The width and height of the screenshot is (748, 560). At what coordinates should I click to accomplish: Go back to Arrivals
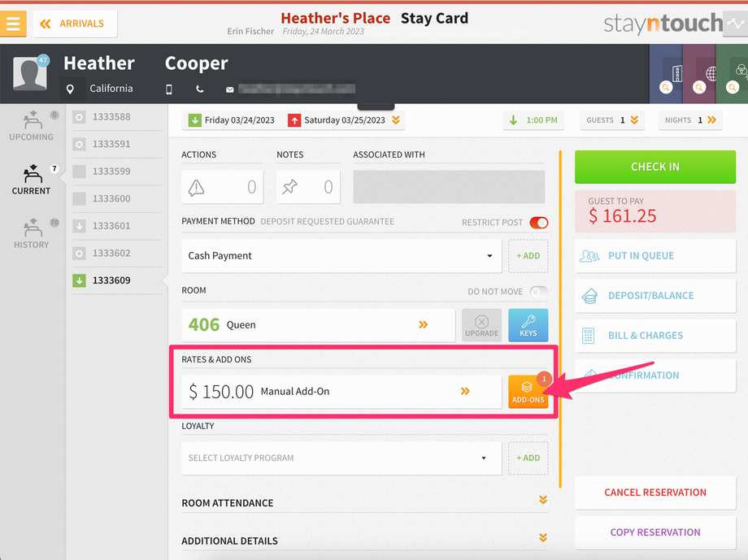[x=75, y=24]
